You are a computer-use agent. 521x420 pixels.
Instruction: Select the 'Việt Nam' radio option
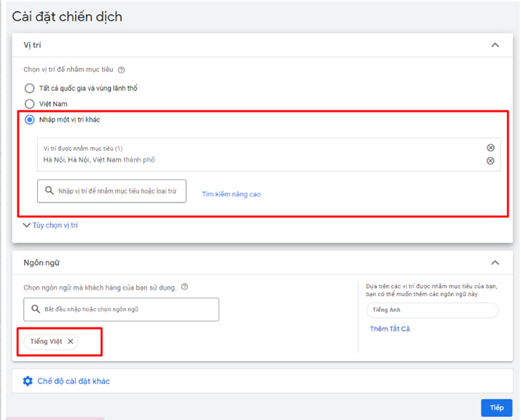coord(29,104)
